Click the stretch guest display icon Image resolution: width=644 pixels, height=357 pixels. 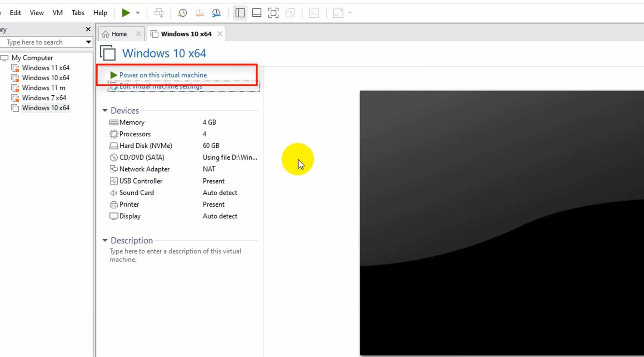click(338, 13)
